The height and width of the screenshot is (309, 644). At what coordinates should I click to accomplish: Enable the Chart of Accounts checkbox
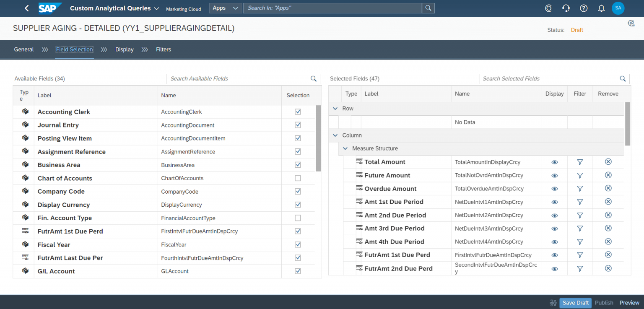[298, 178]
